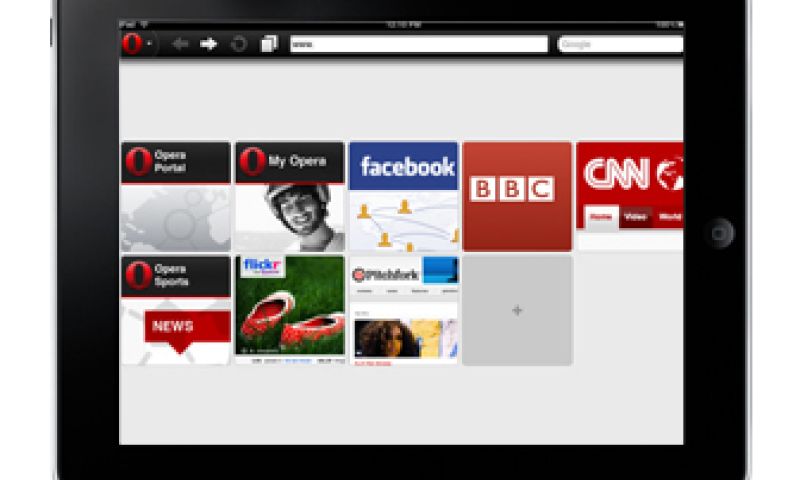Screen dimensions: 800x480
Task: Open the Opera Portal speed dial
Action: [176, 197]
